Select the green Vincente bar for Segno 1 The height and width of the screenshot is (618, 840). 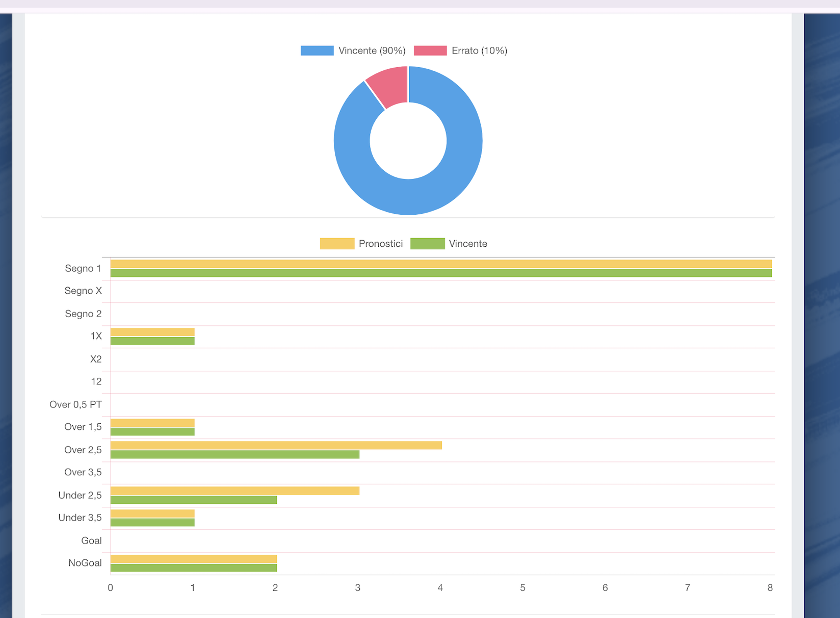coord(441,273)
